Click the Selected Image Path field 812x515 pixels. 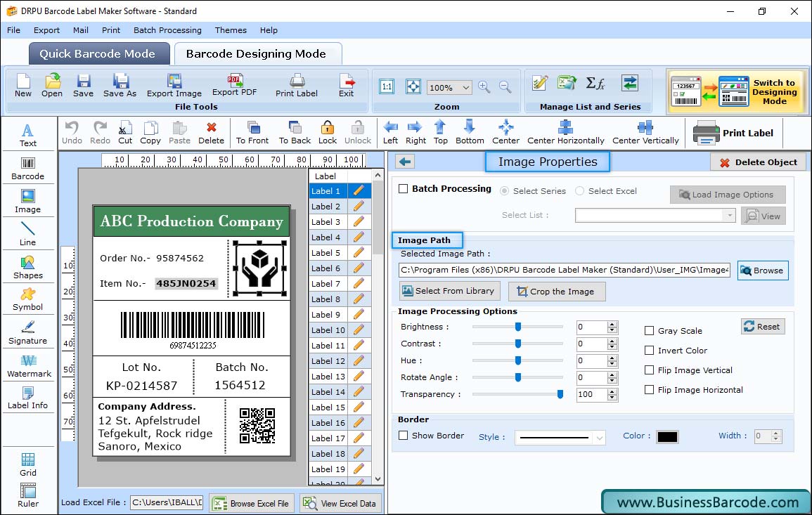coord(565,270)
